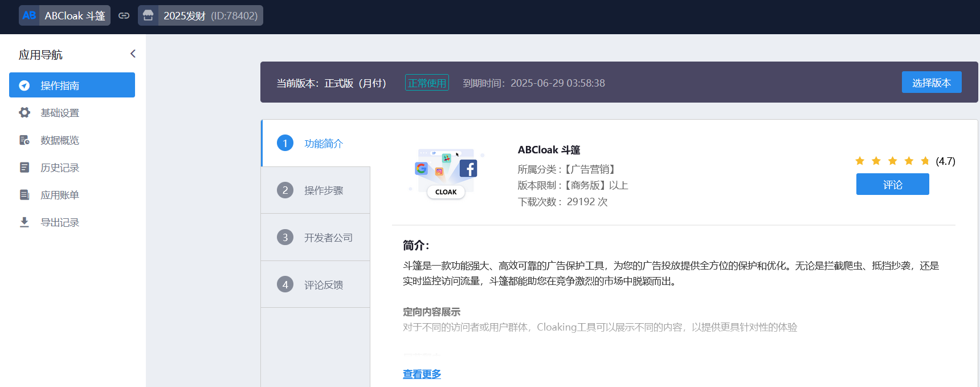Image resolution: width=980 pixels, height=387 pixels.
Task: Click the 操作指南 compass icon
Action: coord(24,85)
